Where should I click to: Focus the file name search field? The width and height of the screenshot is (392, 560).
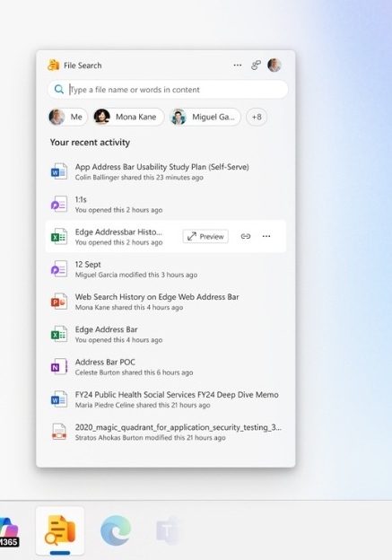pos(168,89)
